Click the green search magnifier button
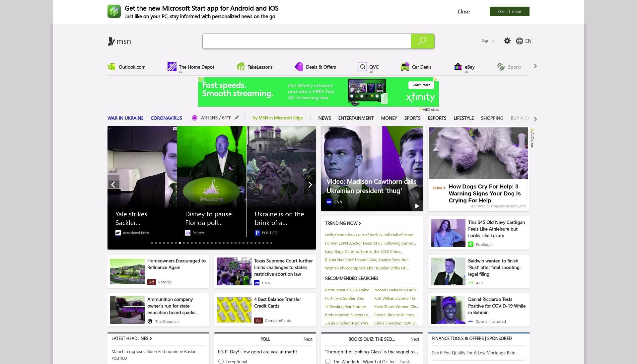The image size is (637, 364). click(x=422, y=41)
